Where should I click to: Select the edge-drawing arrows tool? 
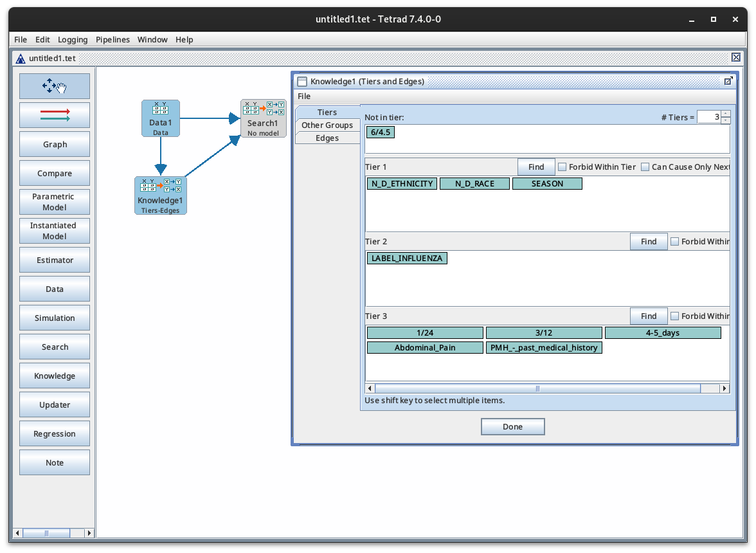tap(54, 114)
